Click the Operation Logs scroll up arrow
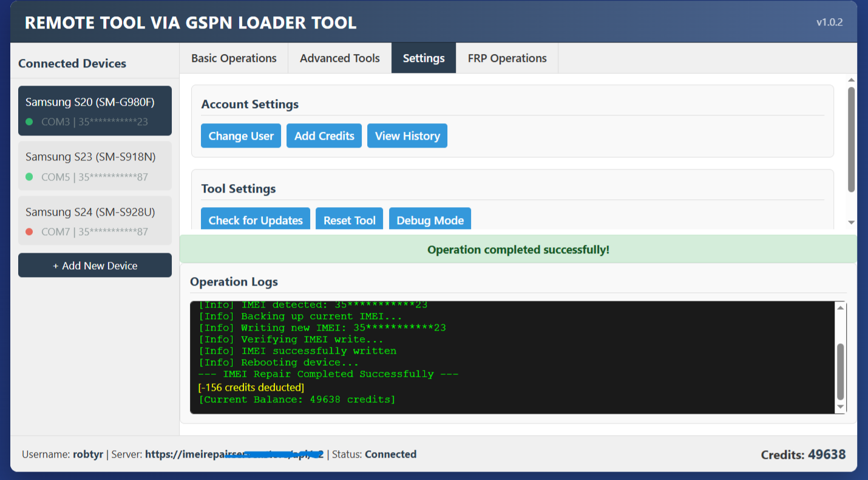Image resolution: width=868 pixels, height=480 pixels. (x=841, y=308)
